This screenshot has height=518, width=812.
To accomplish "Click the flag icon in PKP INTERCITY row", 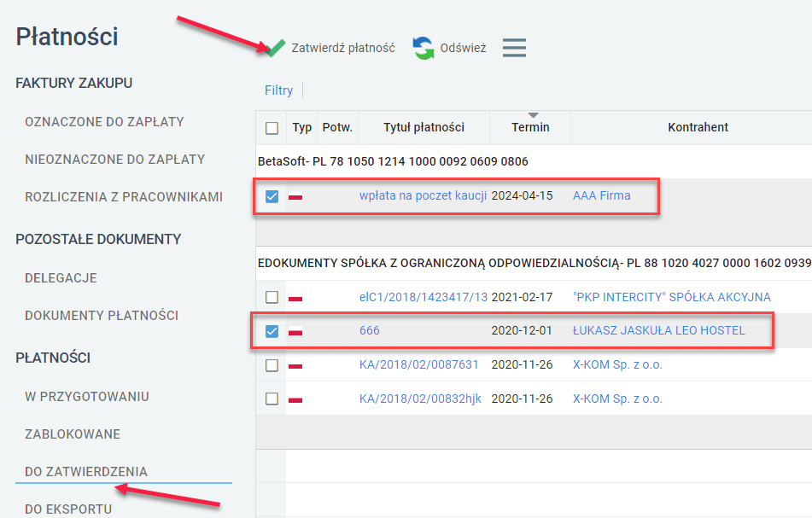I will [x=295, y=298].
